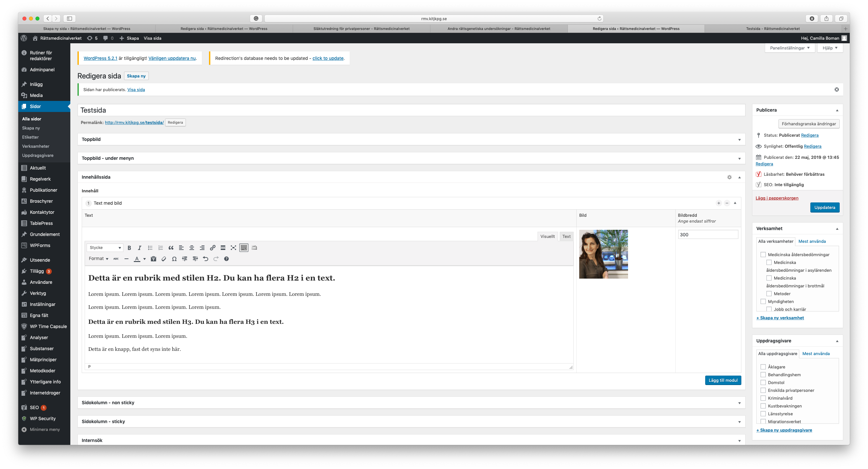
Task: Expand 'Sidokolumn - non sticky' panel
Action: [x=740, y=403]
